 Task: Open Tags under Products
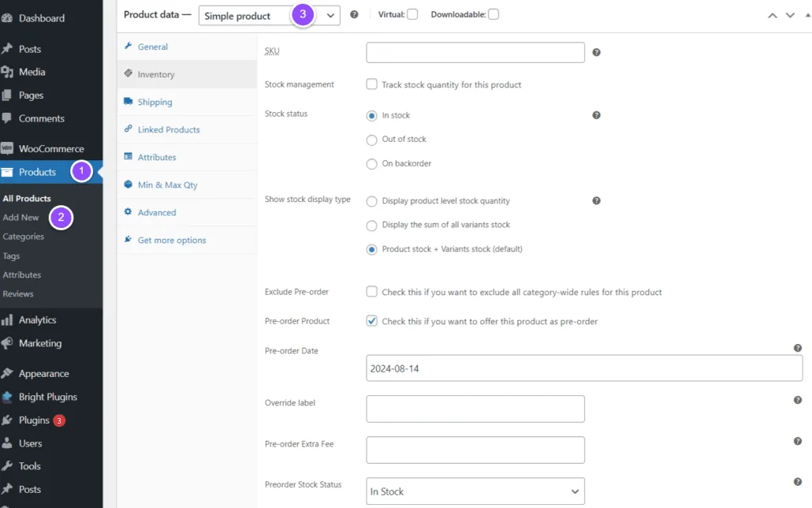click(11, 256)
